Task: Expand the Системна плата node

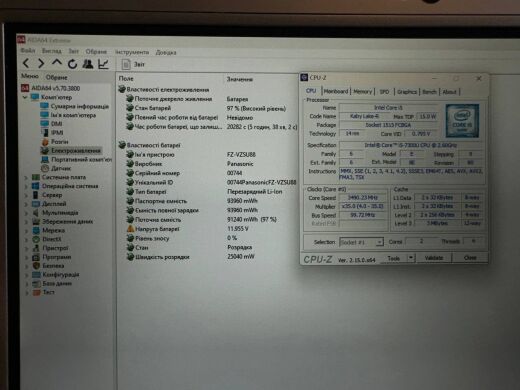Action: click(x=26, y=178)
